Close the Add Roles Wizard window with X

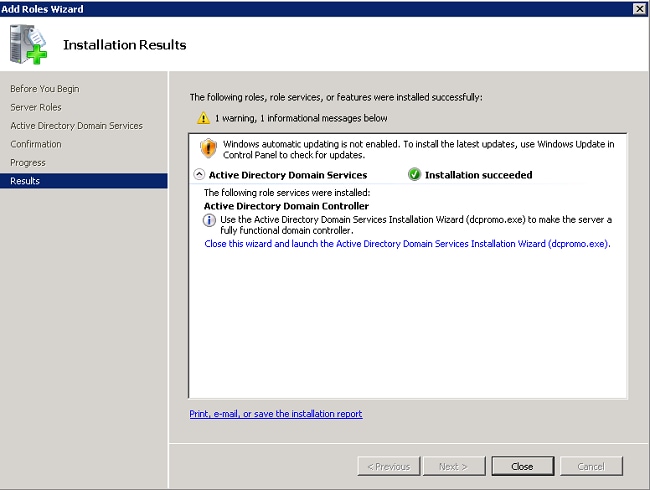[640, 9]
